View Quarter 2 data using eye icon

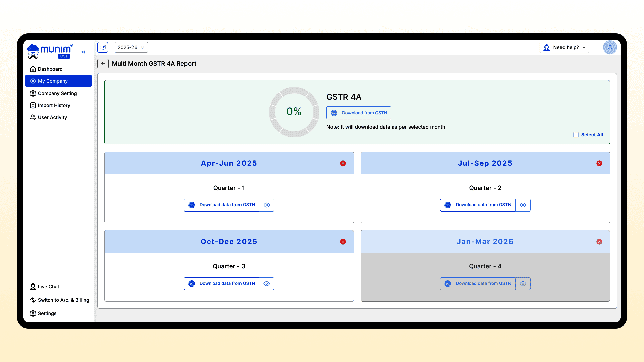pyautogui.click(x=523, y=205)
